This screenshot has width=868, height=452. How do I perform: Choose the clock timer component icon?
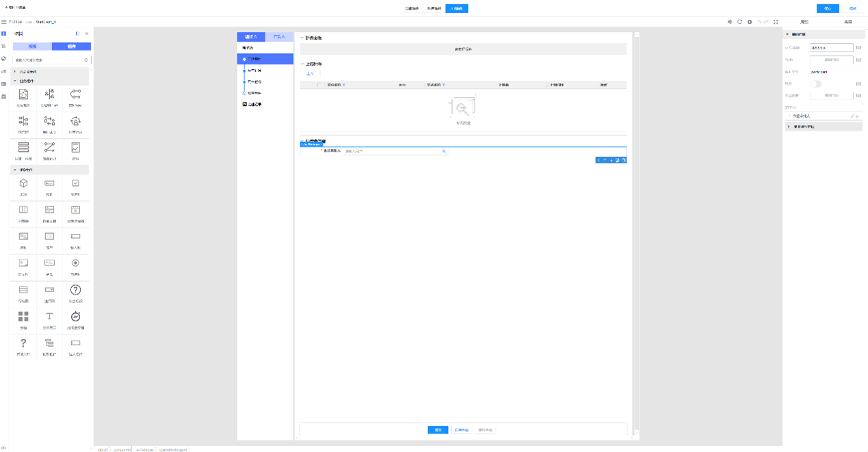[x=75, y=317]
